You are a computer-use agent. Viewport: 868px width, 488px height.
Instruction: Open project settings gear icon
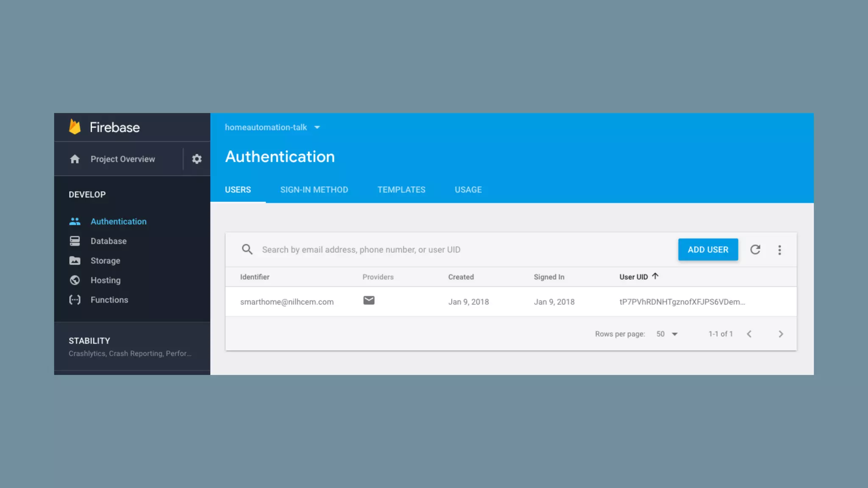click(197, 159)
